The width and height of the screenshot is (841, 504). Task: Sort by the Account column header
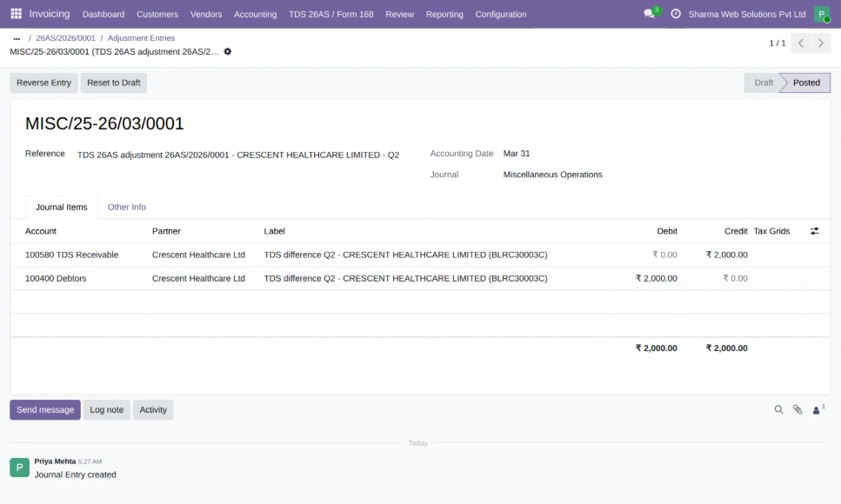(41, 231)
